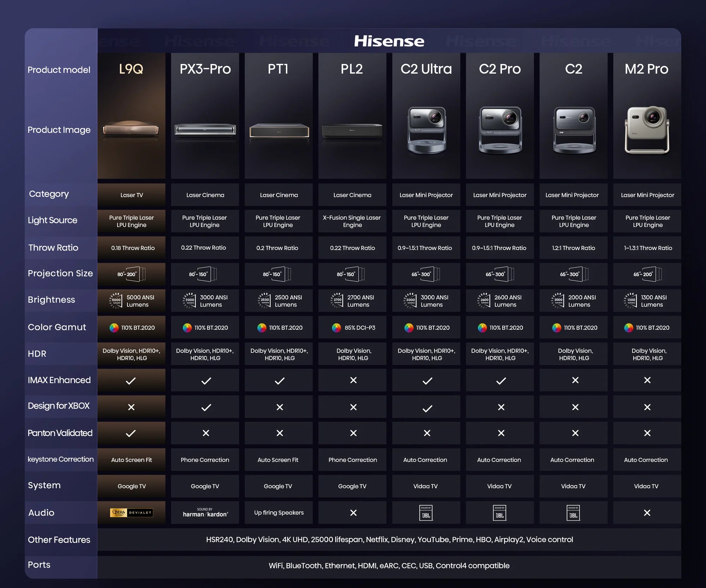
Task: Click the Hisense logo at top
Action: pyautogui.click(x=389, y=41)
